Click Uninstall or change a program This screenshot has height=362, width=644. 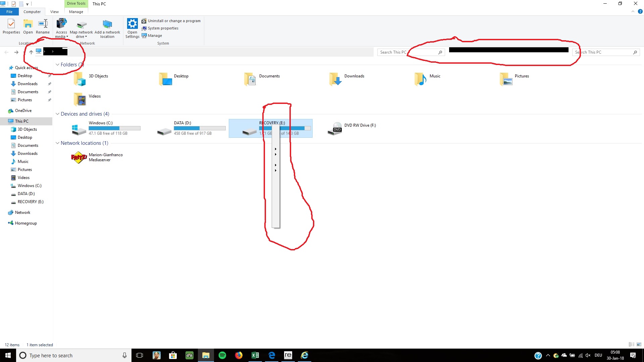(x=171, y=21)
